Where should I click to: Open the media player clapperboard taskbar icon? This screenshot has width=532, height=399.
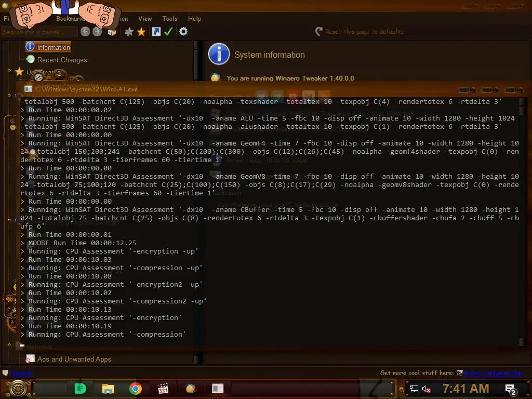(x=163, y=389)
